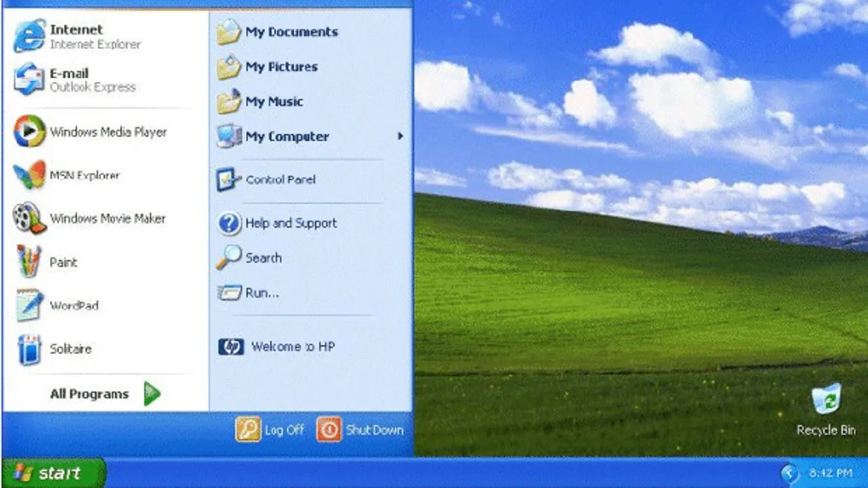Image resolution: width=868 pixels, height=488 pixels.
Task: Launch Outlook Express E-mail icon
Action: [x=30, y=80]
